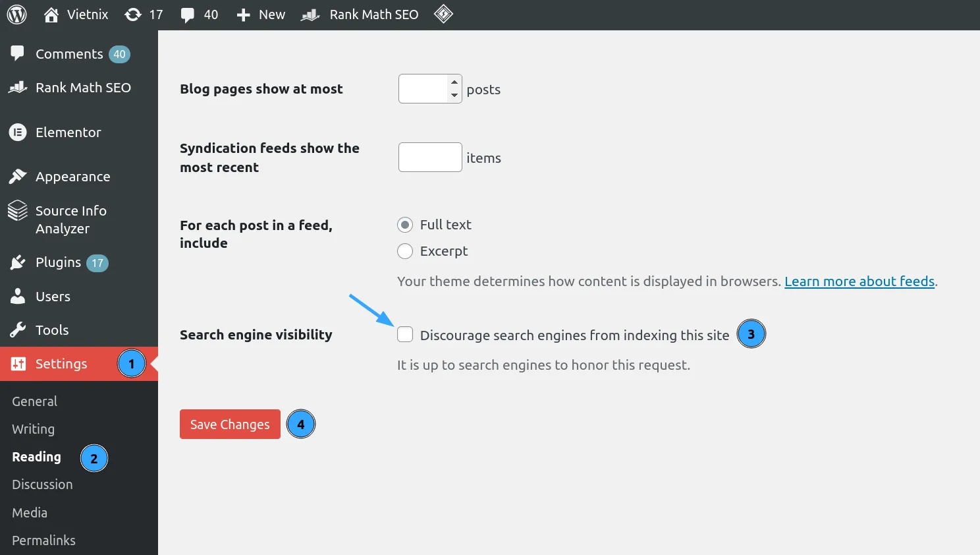Viewport: 980px width, 555px height.
Task: Click the WordPress logo icon
Action: point(16,15)
